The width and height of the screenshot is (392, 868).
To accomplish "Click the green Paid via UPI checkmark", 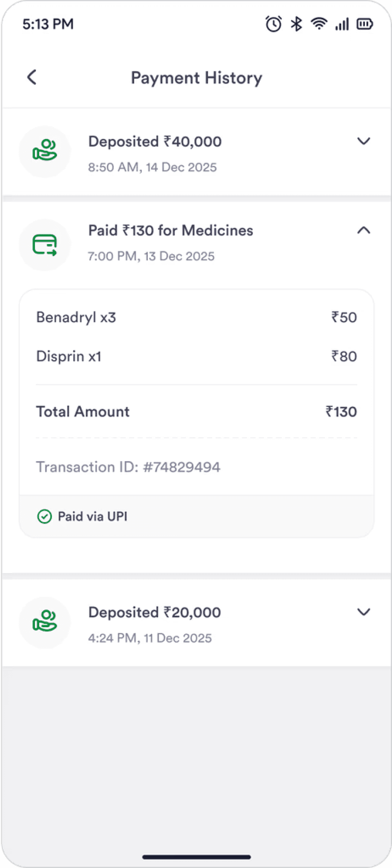I will 44,517.
